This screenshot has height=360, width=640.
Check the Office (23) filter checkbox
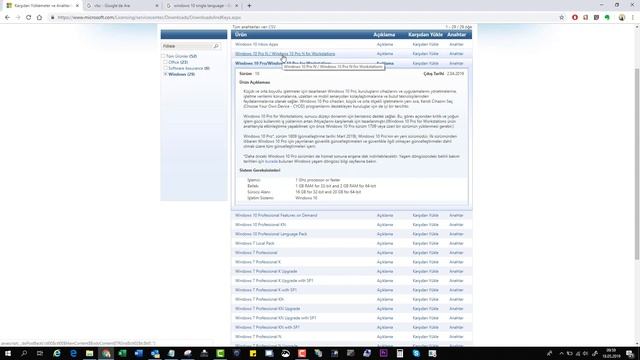[166, 62]
